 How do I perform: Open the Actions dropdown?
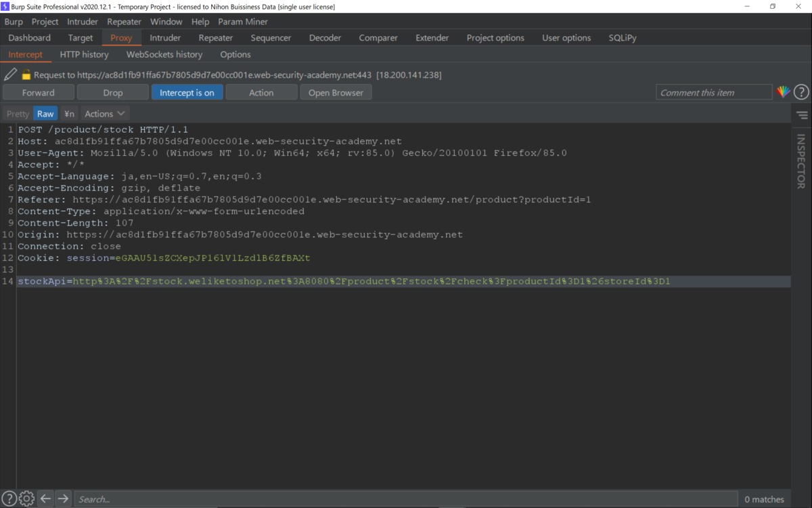point(105,114)
